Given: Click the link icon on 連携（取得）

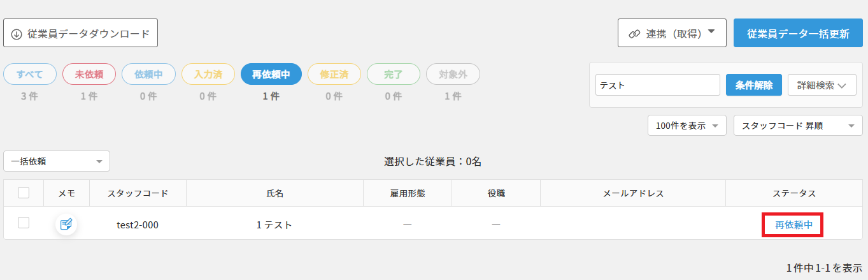Looking at the screenshot, I should (634, 34).
